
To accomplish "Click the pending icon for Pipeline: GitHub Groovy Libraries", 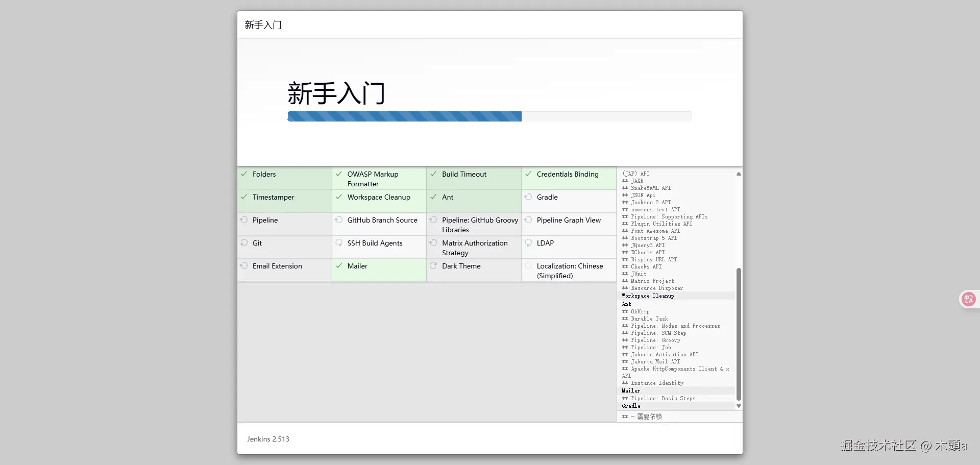I will tap(433, 220).
